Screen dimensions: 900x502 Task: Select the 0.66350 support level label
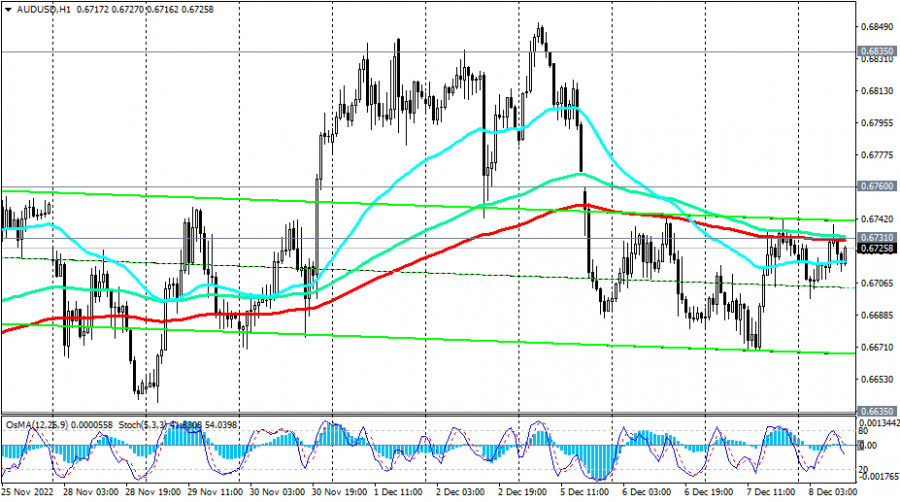(x=875, y=410)
